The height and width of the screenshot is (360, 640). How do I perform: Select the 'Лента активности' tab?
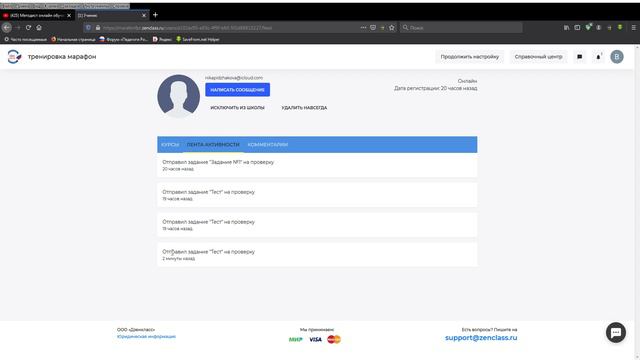pyautogui.click(x=213, y=144)
